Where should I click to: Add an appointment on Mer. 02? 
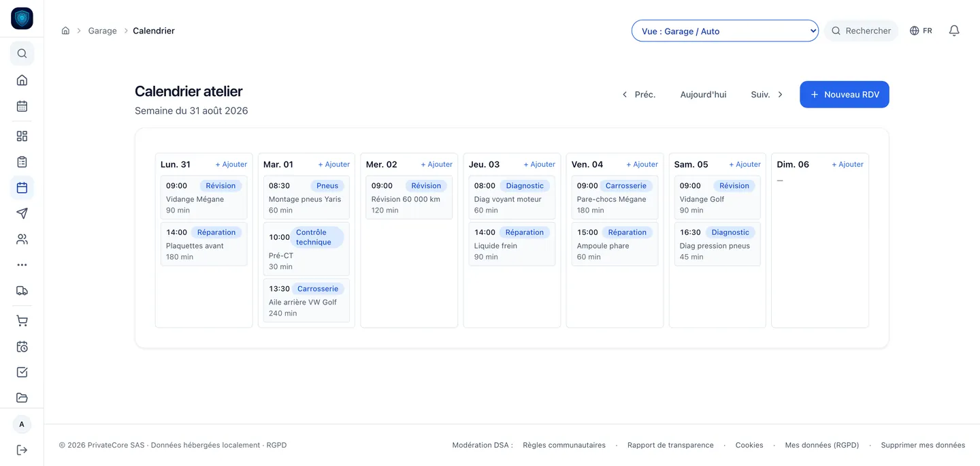click(437, 164)
